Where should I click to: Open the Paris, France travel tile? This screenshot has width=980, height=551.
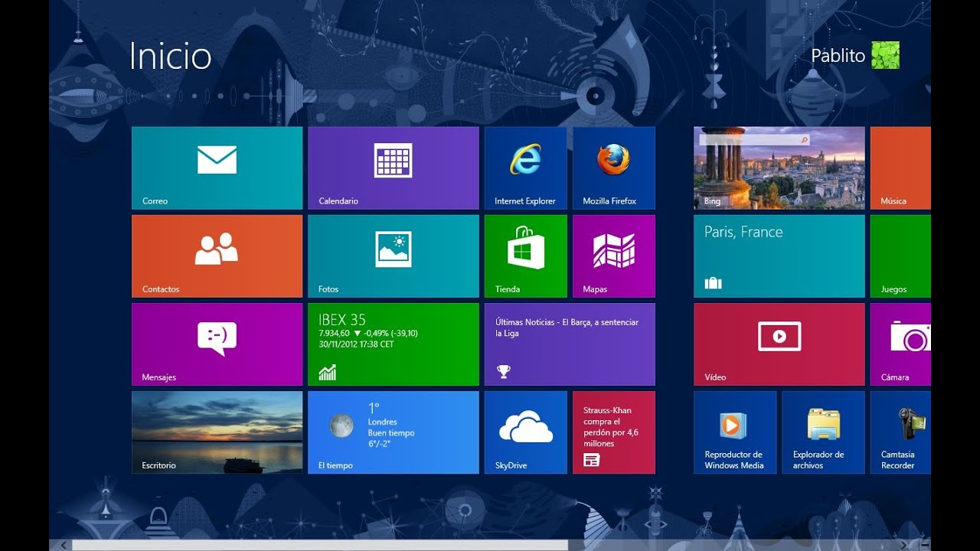tap(779, 256)
